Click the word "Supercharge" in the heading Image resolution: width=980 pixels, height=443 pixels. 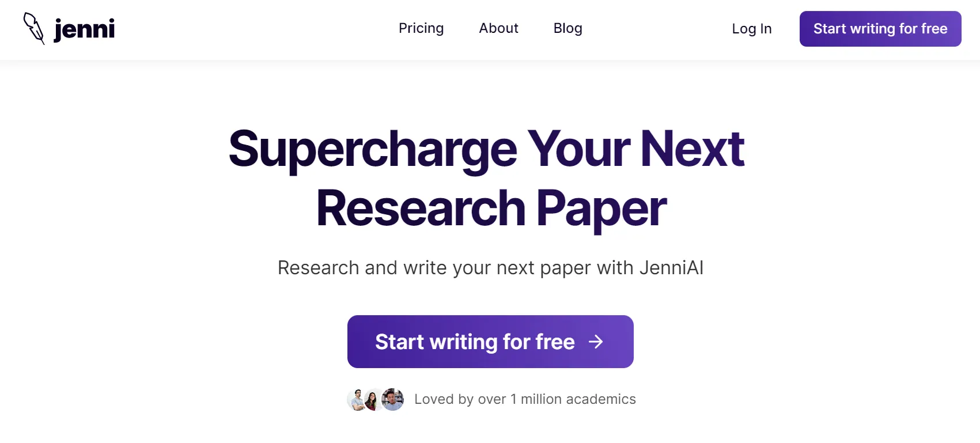[373, 149]
